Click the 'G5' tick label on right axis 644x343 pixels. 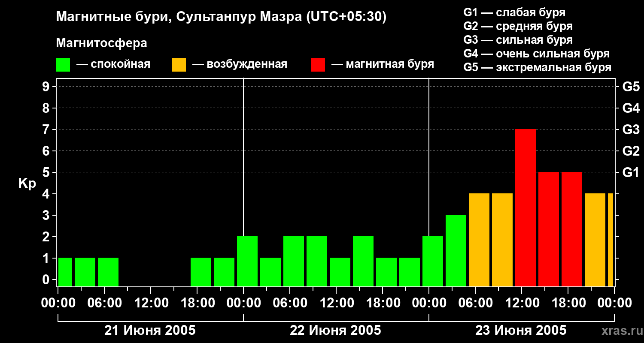[x=631, y=87]
